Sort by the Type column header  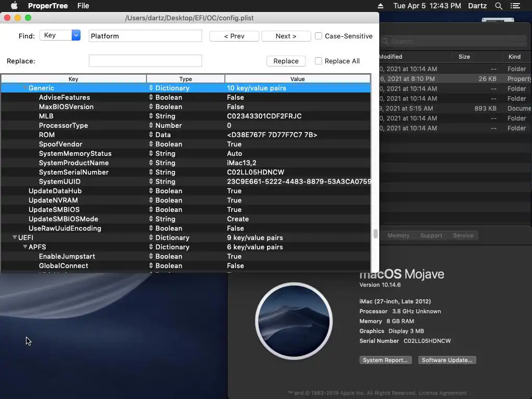coord(185,79)
